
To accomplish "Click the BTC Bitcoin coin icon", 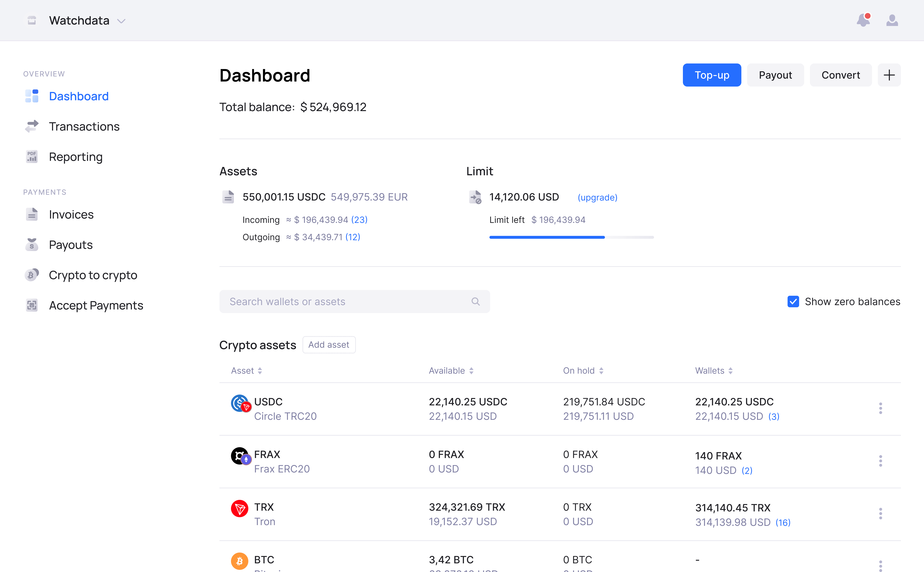I will coord(240,561).
